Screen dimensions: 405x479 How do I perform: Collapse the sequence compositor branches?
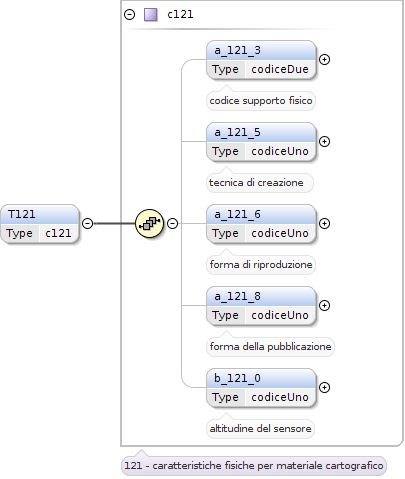pyautogui.click(x=172, y=223)
